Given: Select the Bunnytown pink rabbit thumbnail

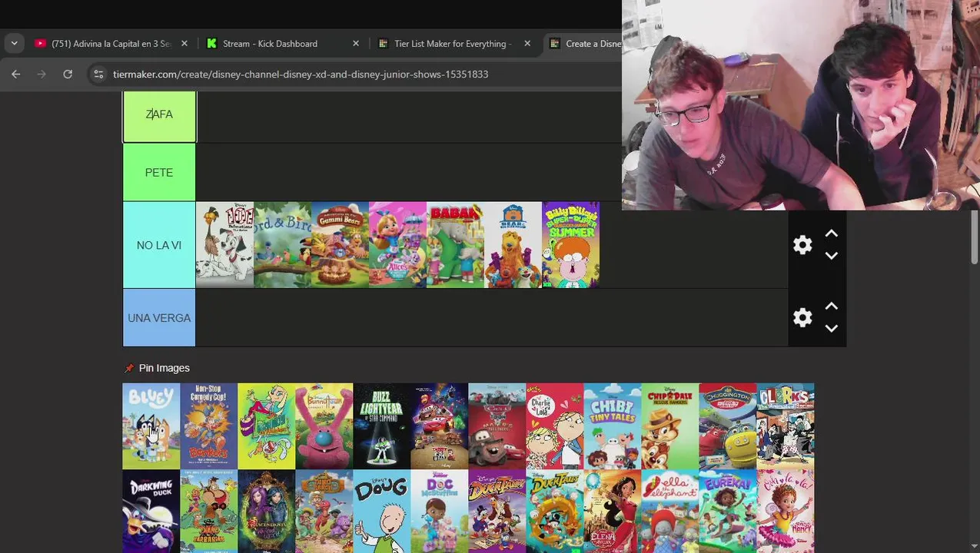Looking at the screenshot, I should point(324,426).
